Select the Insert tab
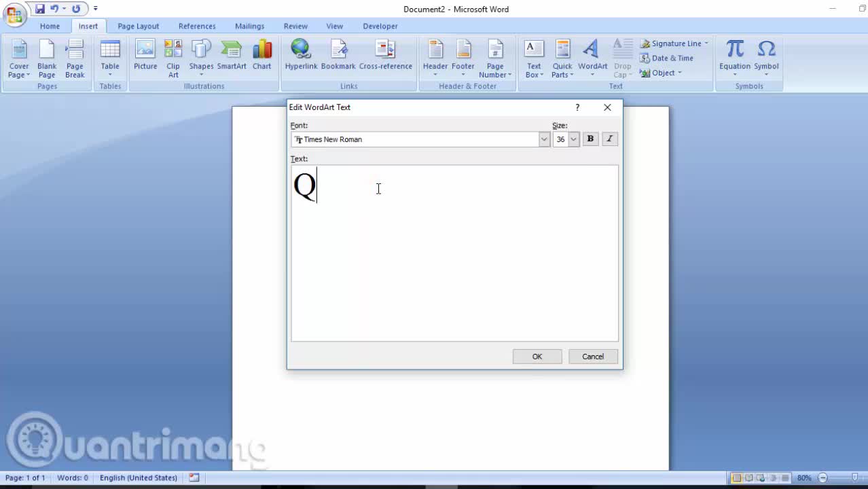 pyautogui.click(x=88, y=26)
